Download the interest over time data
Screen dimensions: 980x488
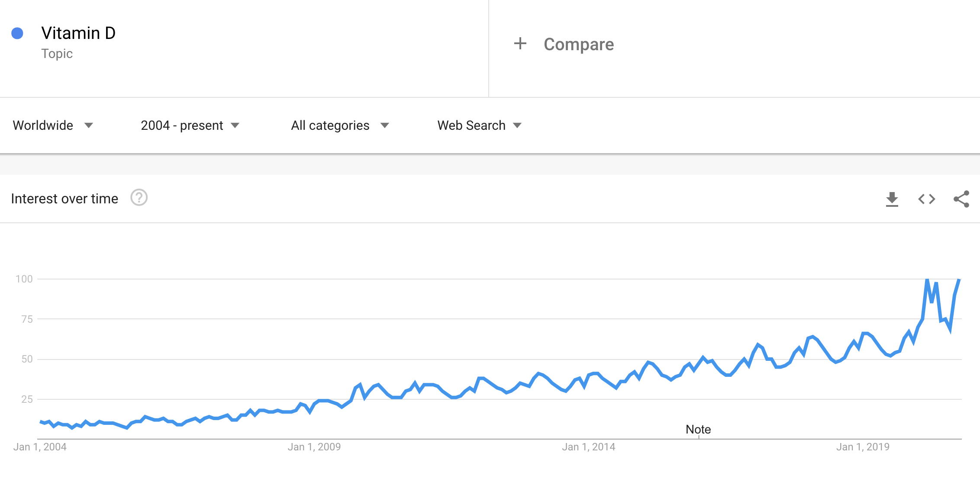pos(892,199)
